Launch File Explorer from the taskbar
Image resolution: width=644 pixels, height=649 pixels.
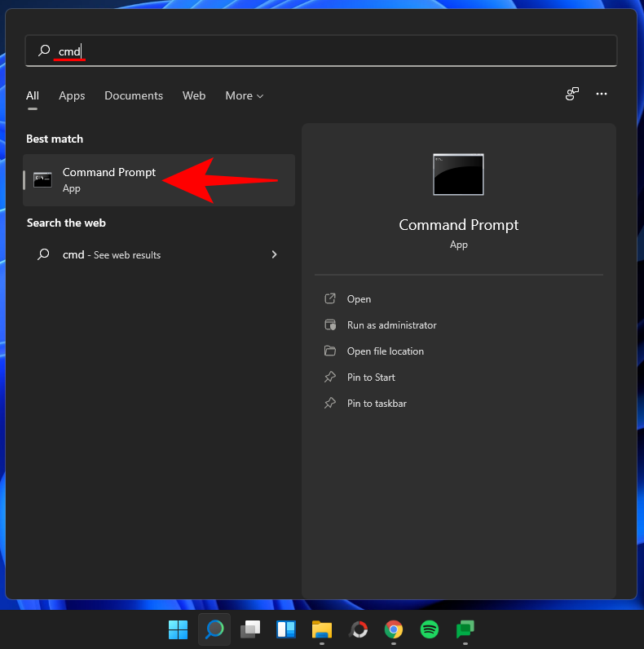tap(322, 629)
